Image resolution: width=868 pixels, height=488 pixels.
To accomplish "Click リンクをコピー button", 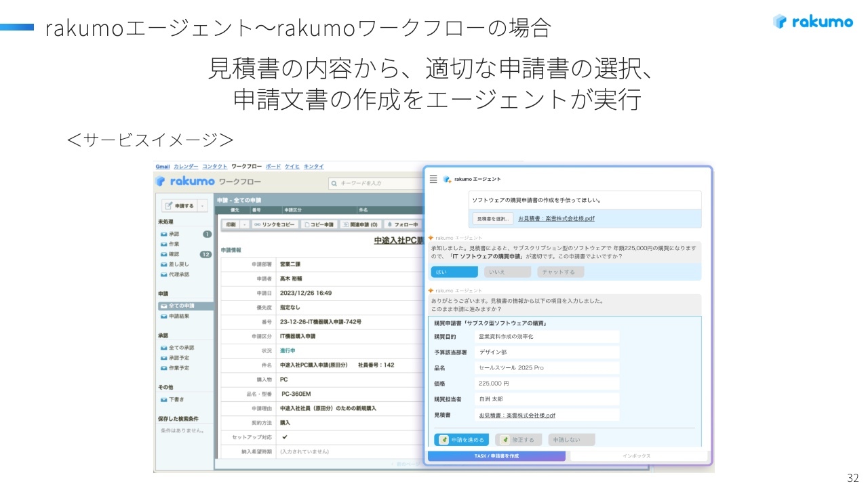I will tap(274, 224).
